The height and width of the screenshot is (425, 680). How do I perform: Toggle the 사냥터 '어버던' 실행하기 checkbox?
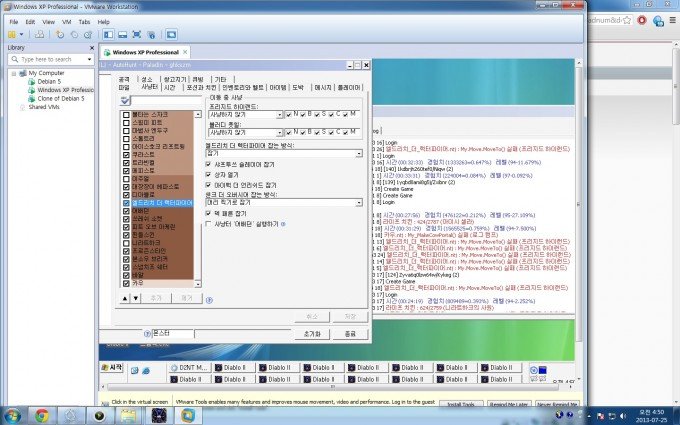pos(208,224)
